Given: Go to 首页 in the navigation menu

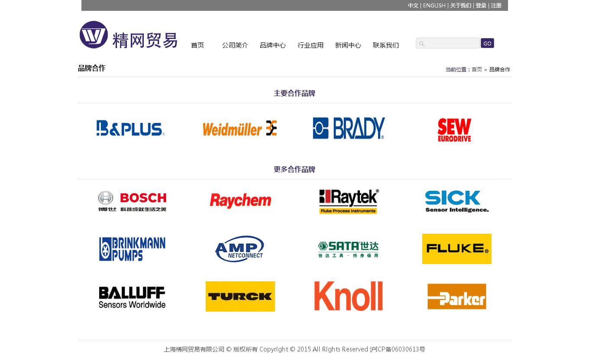Looking at the screenshot, I should coord(197,45).
